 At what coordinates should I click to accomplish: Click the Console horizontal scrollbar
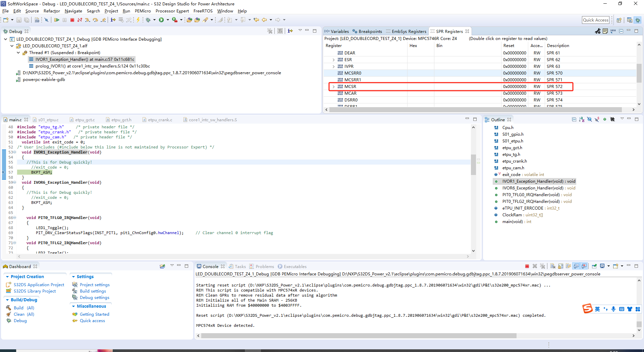coord(359,336)
